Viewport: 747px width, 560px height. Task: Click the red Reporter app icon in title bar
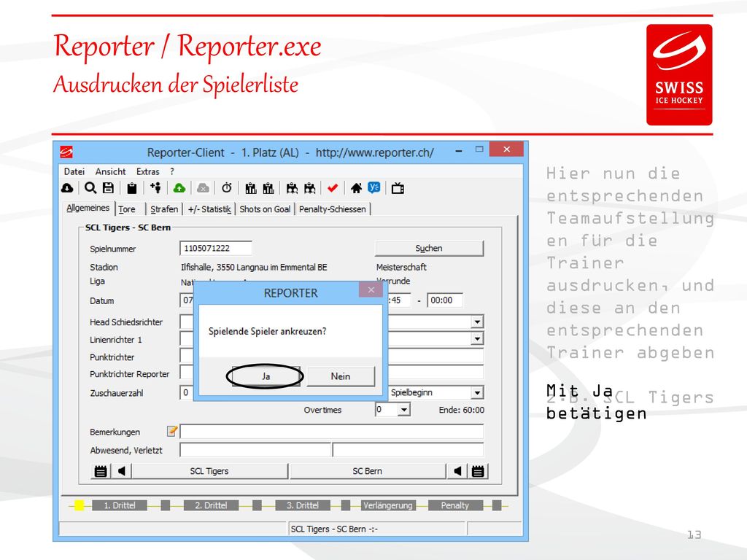[x=66, y=152]
